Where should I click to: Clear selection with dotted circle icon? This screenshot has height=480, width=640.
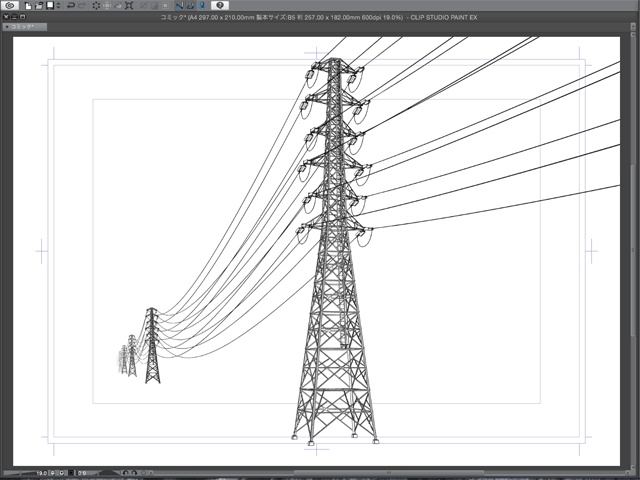pos(96,6)
